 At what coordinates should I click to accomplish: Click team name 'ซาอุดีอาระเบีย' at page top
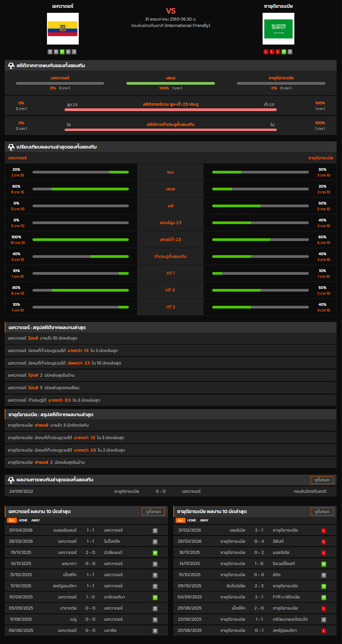click(278, 6)
